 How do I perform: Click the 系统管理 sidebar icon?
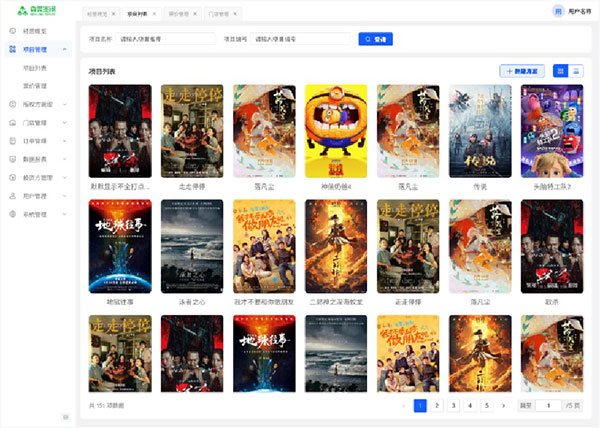(x=12, y=214)
